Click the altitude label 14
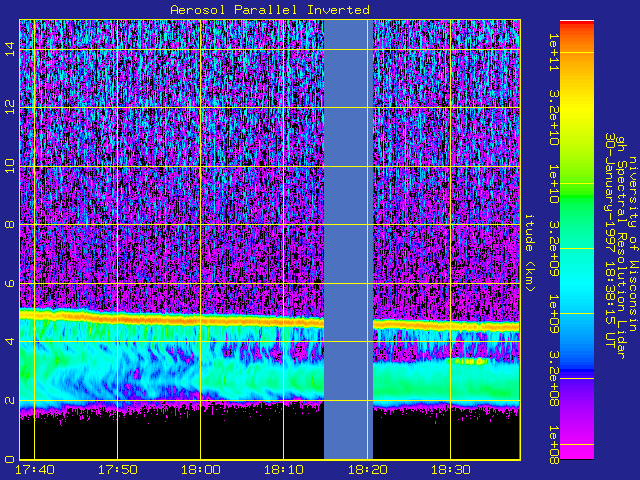This screenshot has height=480, width=640. (10, 49)
